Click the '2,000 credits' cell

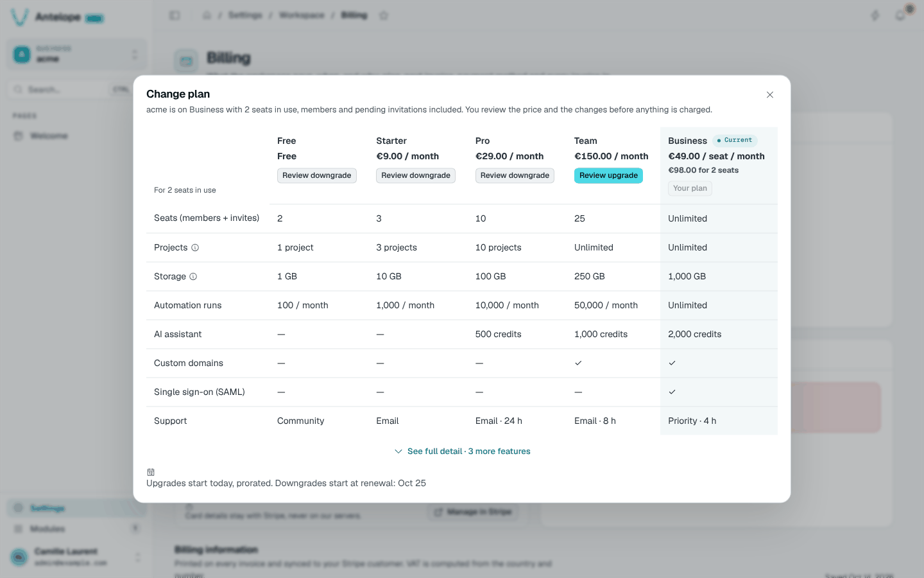point(694,335)
